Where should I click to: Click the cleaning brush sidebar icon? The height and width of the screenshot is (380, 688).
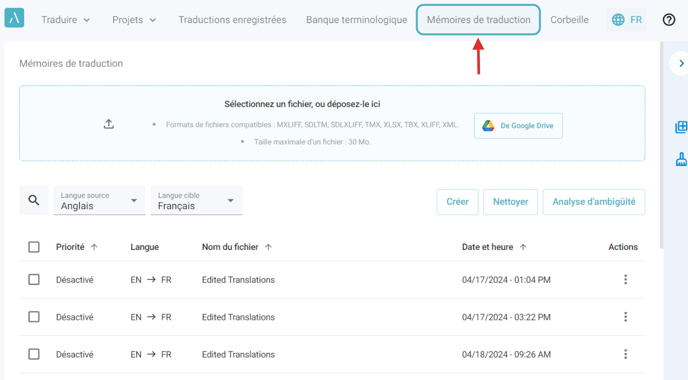click(x=681, y=159)
